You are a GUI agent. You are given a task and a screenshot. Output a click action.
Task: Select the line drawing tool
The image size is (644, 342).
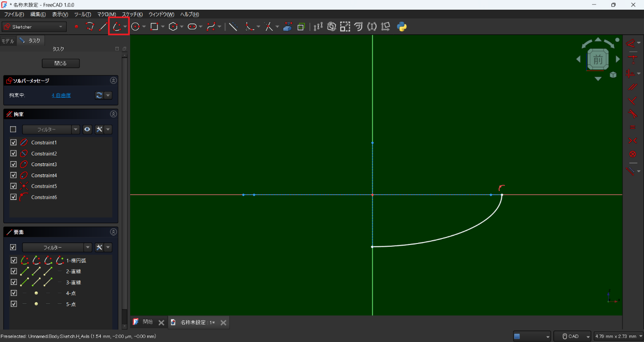coord(103,27)
